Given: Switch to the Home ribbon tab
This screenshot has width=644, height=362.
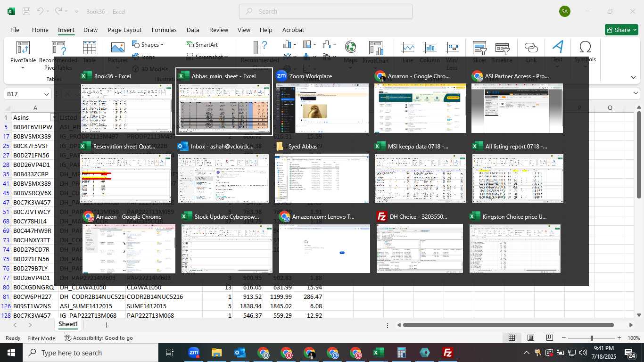Looking at the screenshot, I should [x=40, y=30].
